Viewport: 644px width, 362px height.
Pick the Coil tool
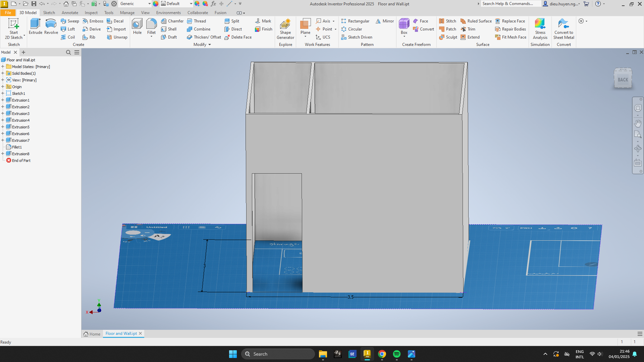coord(68,37)
